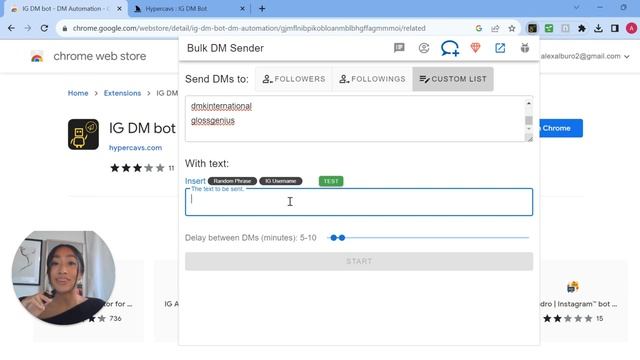Reload the page with refresh icon
Image resolution: width=640 pixels, height=360 pixels.
pos(44,28)
